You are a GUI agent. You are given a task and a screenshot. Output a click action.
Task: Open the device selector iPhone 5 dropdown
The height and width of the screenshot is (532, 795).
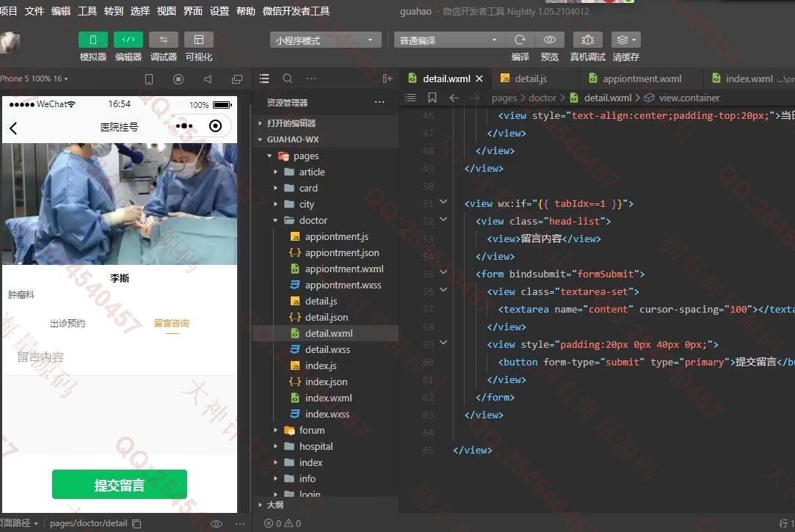point(35,79)
